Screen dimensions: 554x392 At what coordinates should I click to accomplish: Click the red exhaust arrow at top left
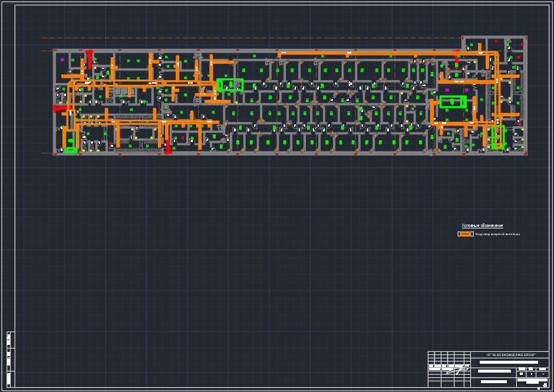(89, 58)
